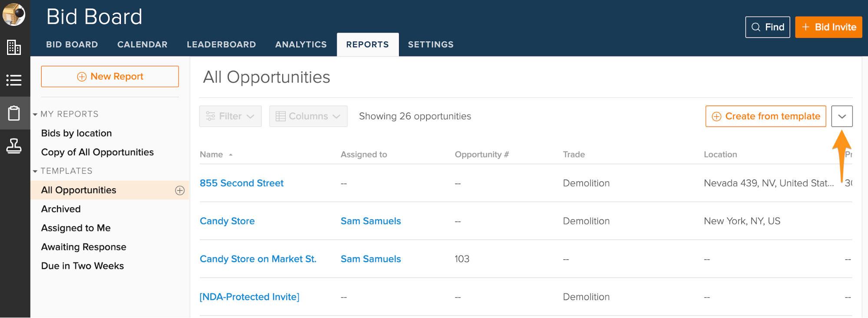Click Create from template button
868x318 pixels.
(x=766, y=116)
